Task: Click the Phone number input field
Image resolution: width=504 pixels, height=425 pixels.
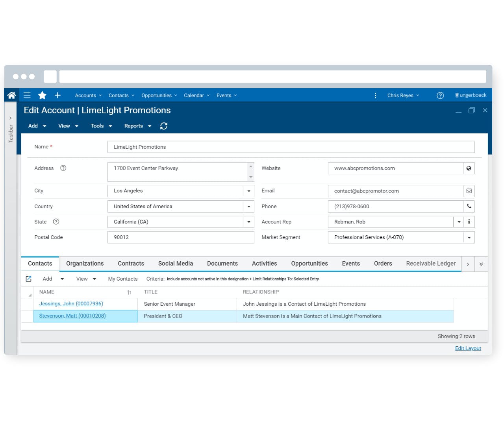Action: click(x=396, y=206)
